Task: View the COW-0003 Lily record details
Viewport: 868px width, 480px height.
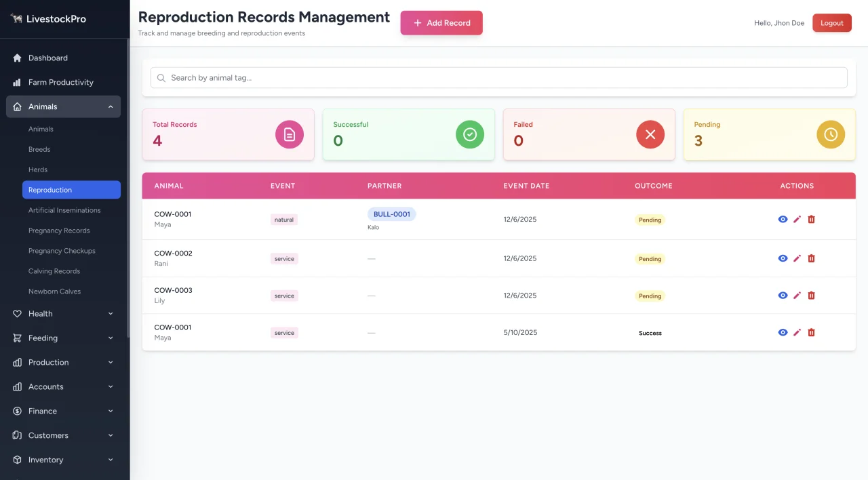Action: 783,296
